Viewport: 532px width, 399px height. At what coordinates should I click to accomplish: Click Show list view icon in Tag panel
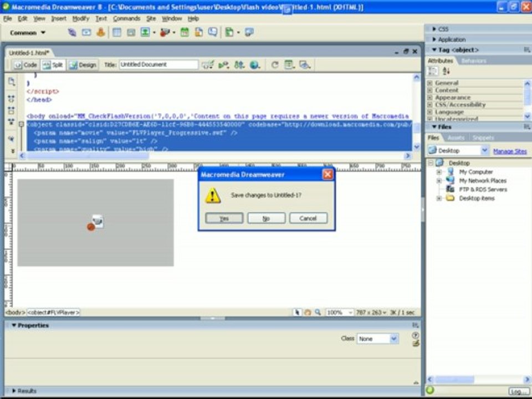446,71
